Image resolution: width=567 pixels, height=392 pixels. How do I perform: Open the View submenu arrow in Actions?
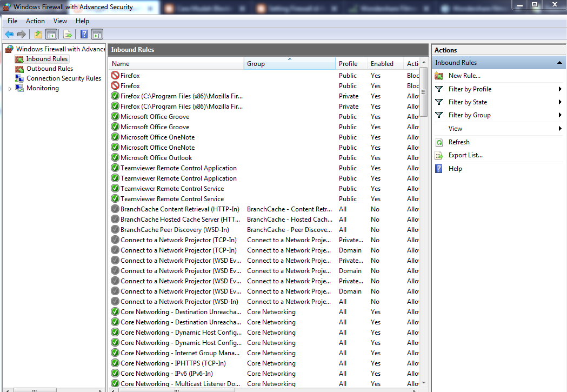coord(560,128)
